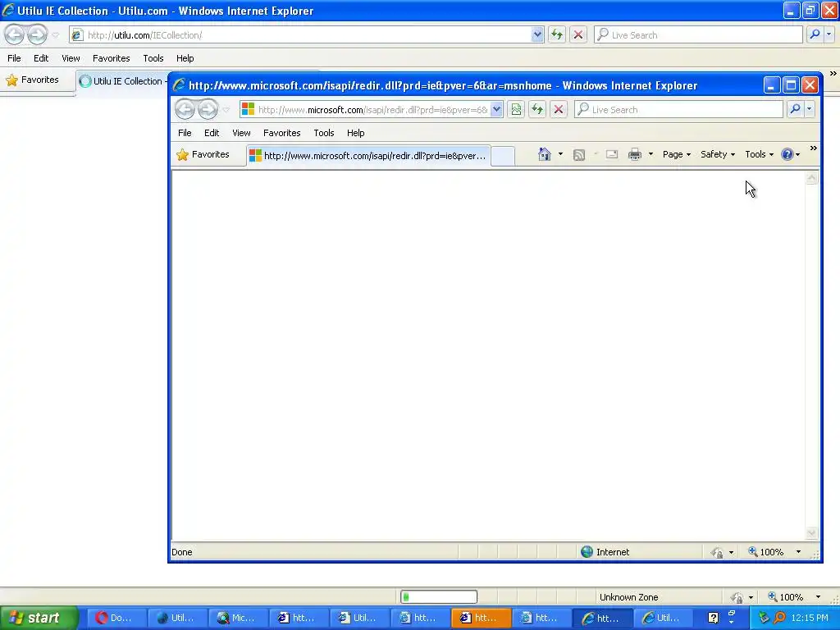The width and height of the screenshot is (840, 630).
Task: Open the Home button dropdown arrow
Action: (560, 154)
